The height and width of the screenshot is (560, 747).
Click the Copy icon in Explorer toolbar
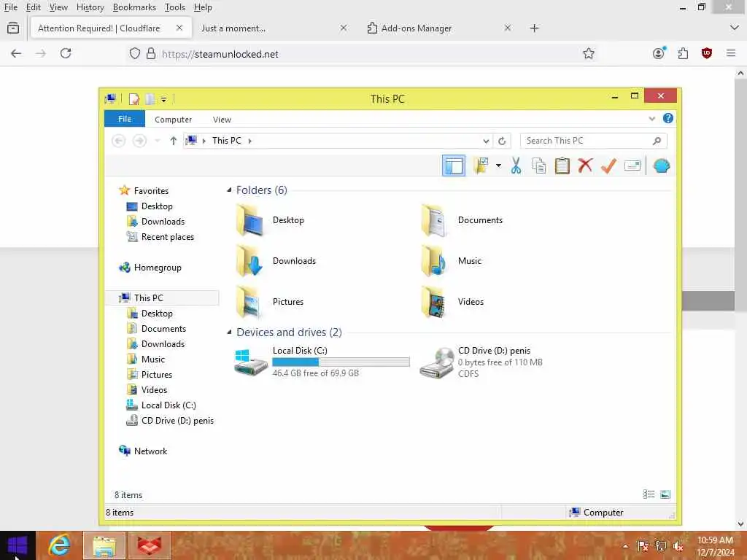(539, 166)
